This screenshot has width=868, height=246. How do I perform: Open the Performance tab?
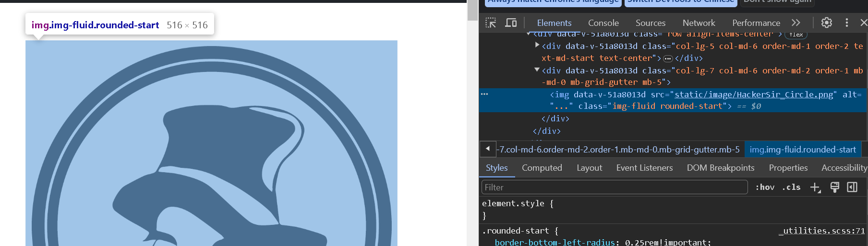[x=756, y=23]
